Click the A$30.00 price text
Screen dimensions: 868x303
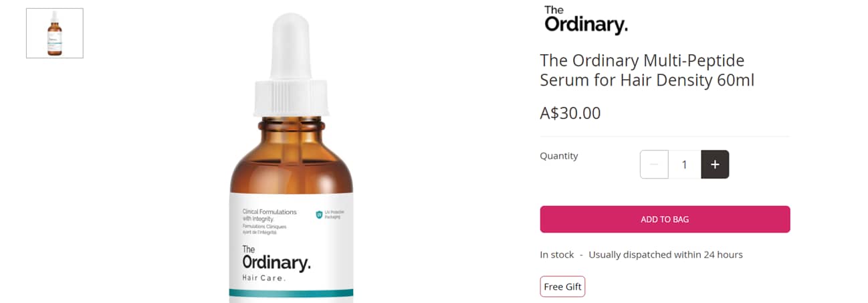click(x=570, y=113)
